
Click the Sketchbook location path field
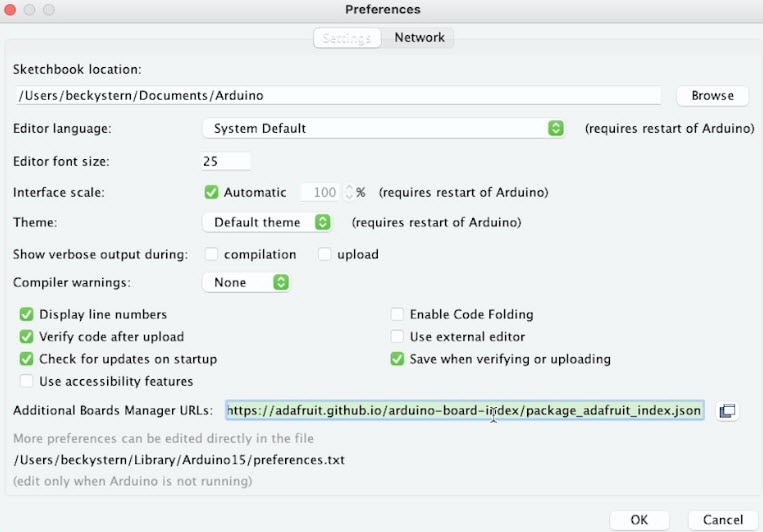(337, 96)
